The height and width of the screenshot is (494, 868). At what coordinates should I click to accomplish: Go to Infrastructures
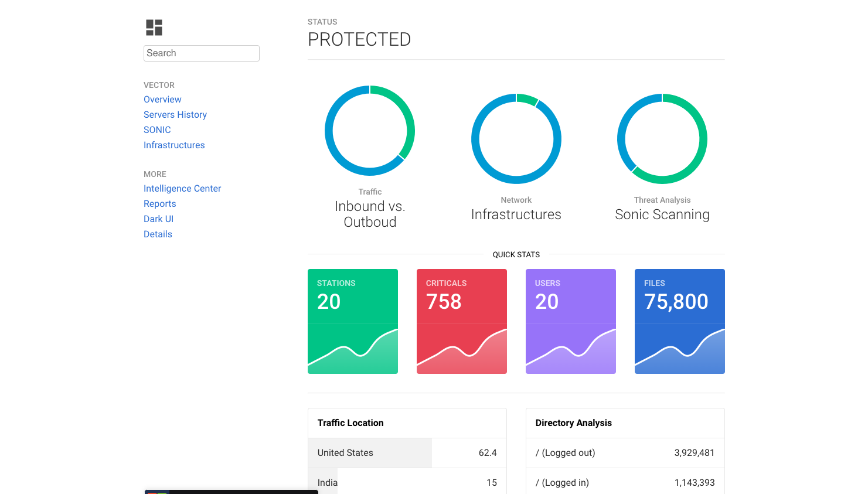click(174, 145)
